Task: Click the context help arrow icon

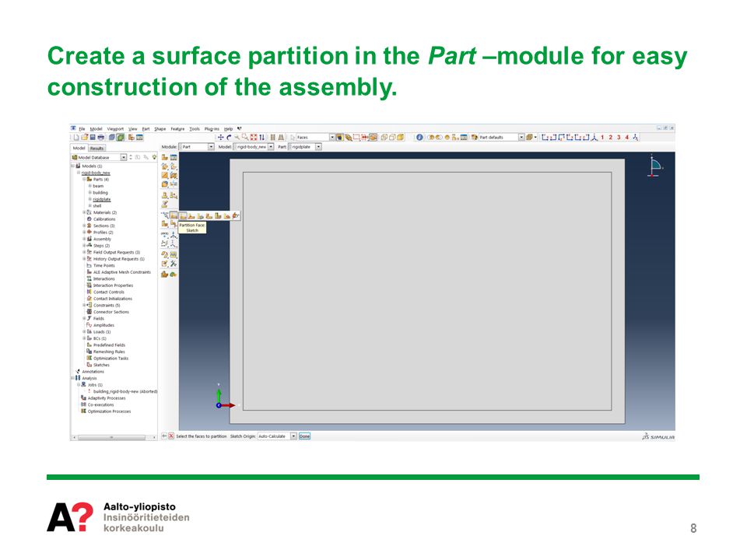Action: 240,128
